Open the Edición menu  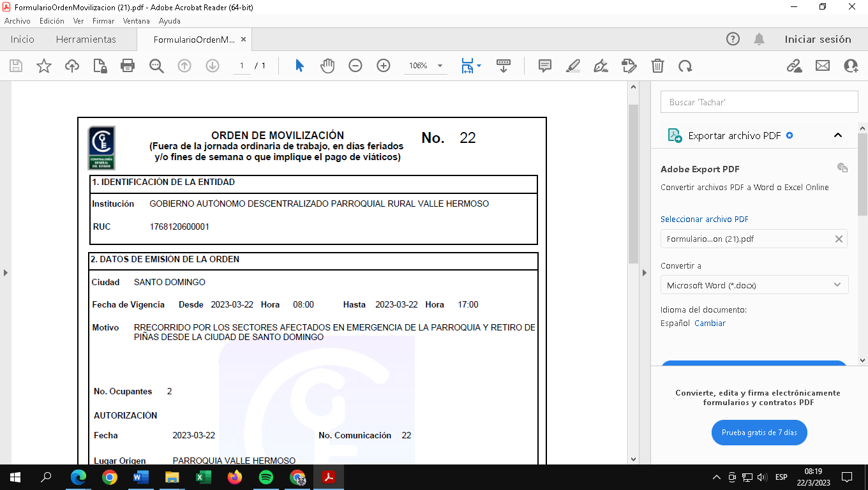[x=52, y=21]
